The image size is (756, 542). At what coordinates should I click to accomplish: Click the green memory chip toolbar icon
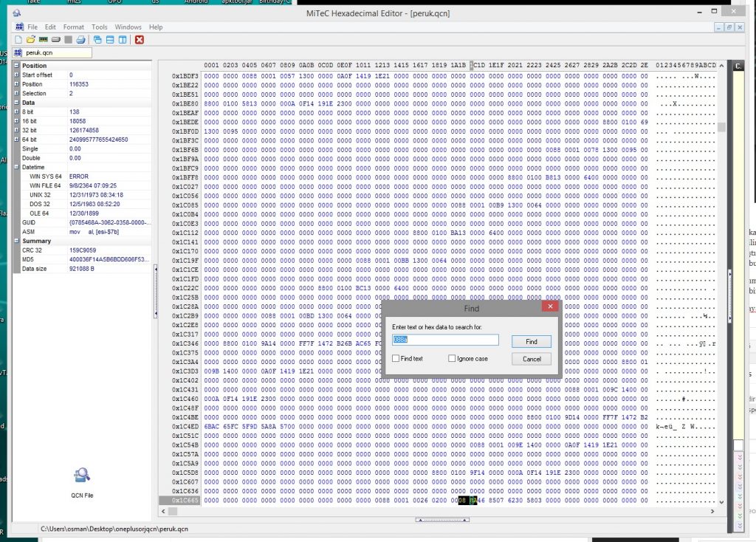coord(44,39)
